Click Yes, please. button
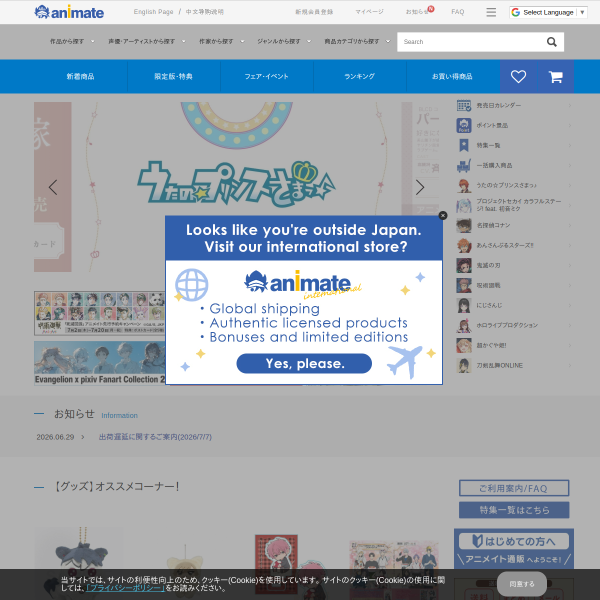This screenshot has height=600, width=600. click(x=304, y=363)
